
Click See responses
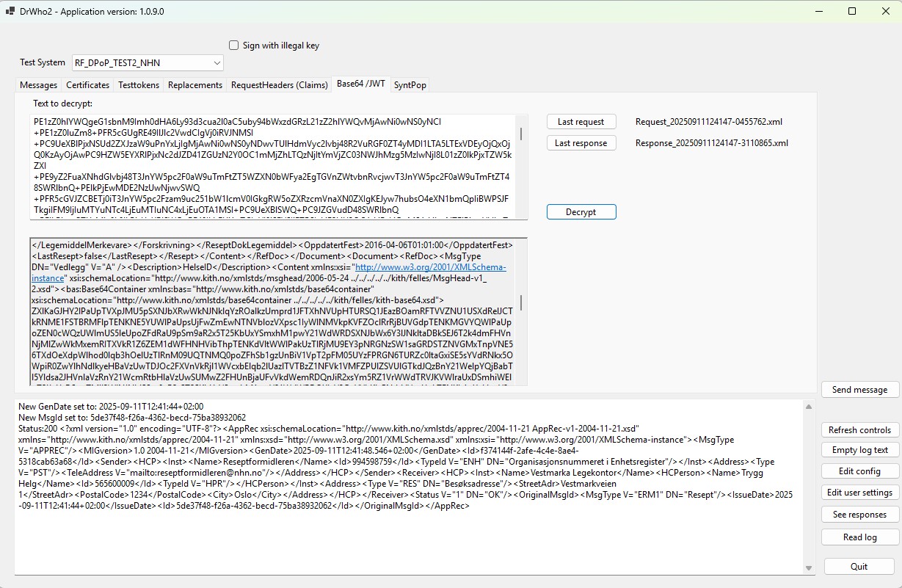(x=859, y=514)
